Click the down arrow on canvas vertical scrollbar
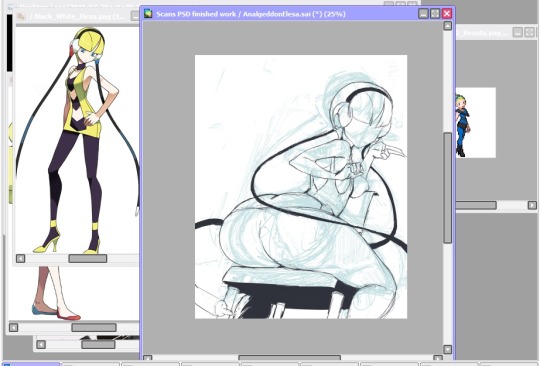This screenshot has width=540, height=366. point(447,349)
